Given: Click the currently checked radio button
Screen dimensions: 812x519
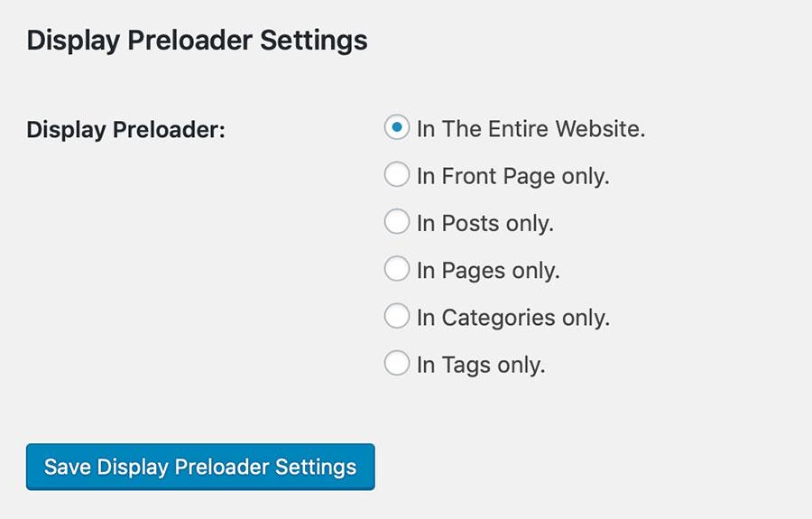Looking at the screenshot, I should (397, 128).
